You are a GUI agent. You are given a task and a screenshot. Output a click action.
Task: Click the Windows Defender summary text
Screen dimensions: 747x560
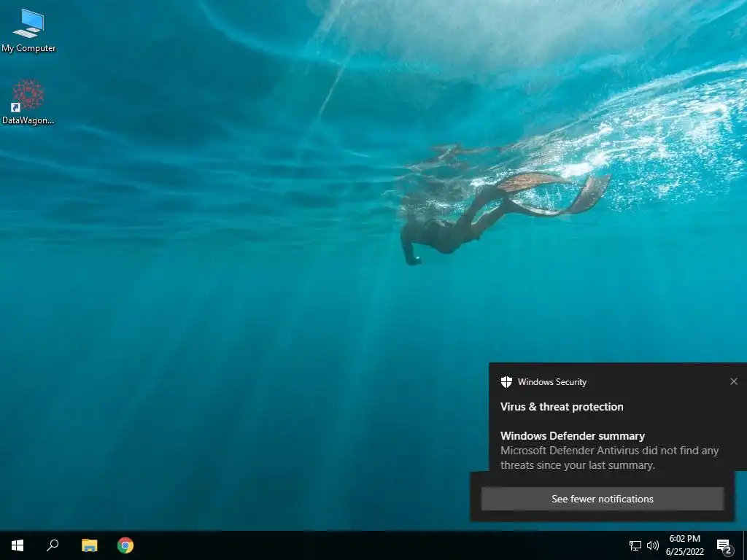572,436
